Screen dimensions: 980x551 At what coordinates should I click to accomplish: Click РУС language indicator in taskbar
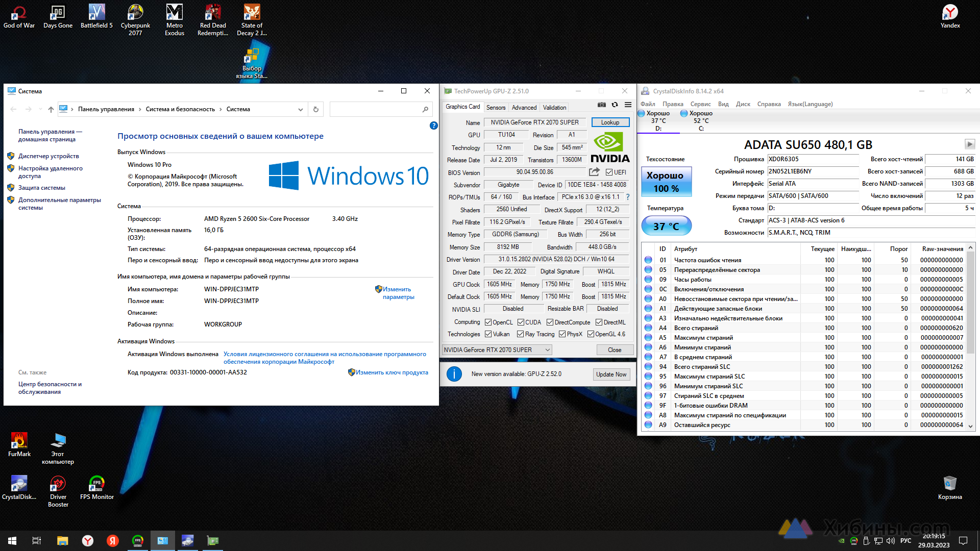[906, 541]
